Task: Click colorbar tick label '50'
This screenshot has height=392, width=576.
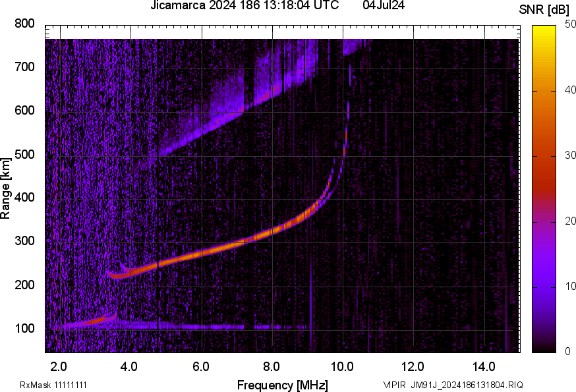Action: [x=570, y=24]
